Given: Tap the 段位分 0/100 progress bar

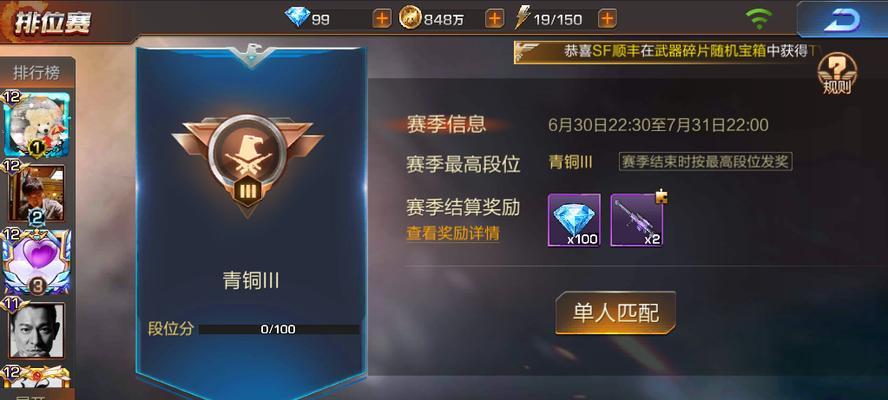Looking at the screenshot, I should [x=278, y=329].
